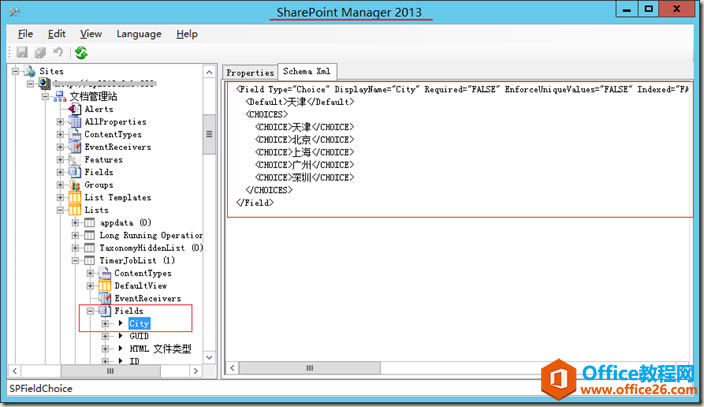Click the tree vertical scrollbar thumb
Screen dimensions: 704x407
[x=209, y=134]
